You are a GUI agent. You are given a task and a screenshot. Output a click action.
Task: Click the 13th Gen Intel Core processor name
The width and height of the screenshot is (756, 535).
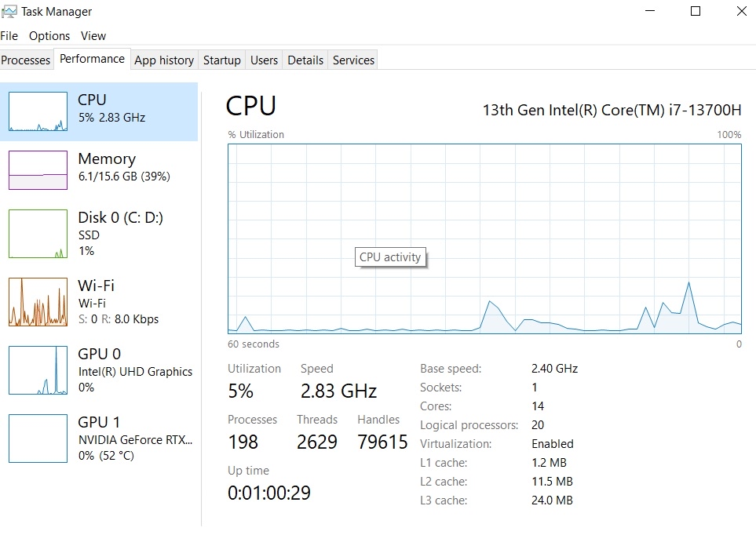click(x=611, y=109)
